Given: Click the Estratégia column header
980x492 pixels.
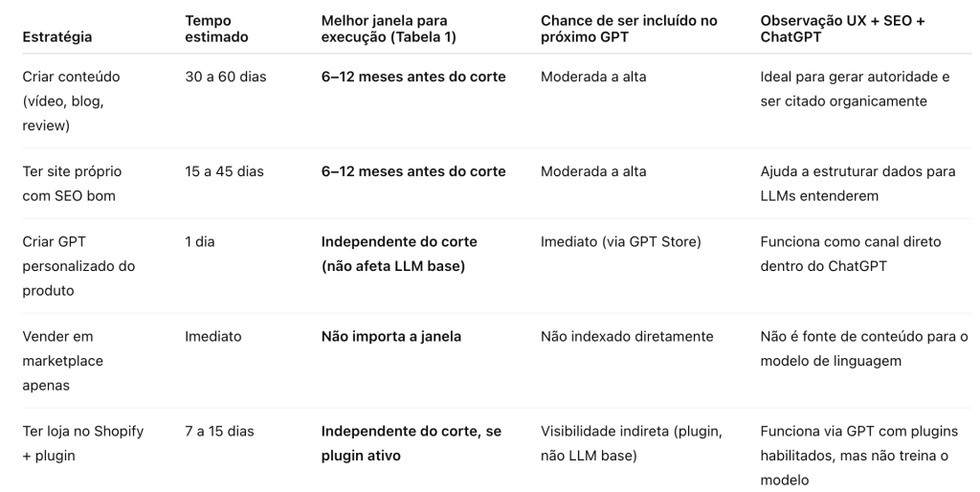Looking at the screenshot, I should point(58,37).
